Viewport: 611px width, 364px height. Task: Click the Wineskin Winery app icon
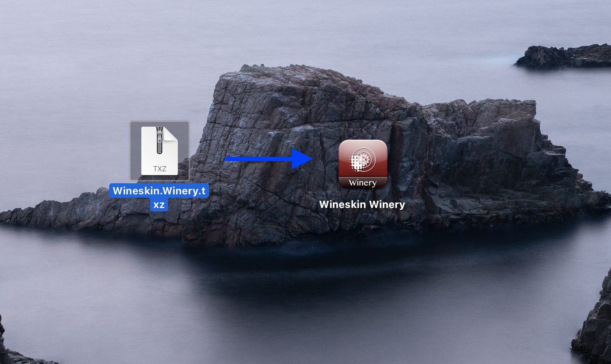(363, 164)
